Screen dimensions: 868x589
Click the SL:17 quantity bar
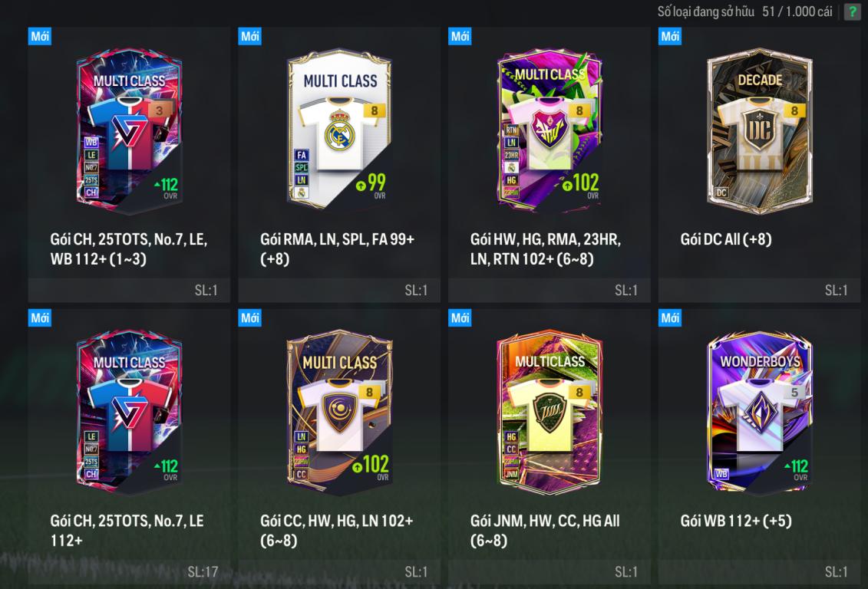pyautogui.click(x=129, y=572)
